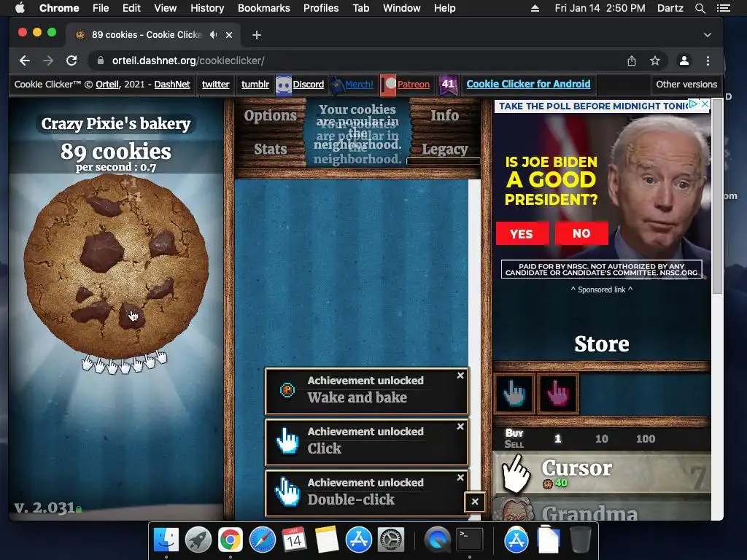Set buy amount to 1
747x560 pixels.
point(558,438)
